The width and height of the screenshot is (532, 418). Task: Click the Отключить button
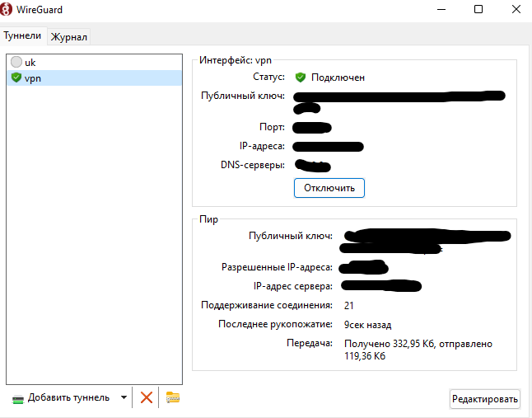click(x=329, y=188)
